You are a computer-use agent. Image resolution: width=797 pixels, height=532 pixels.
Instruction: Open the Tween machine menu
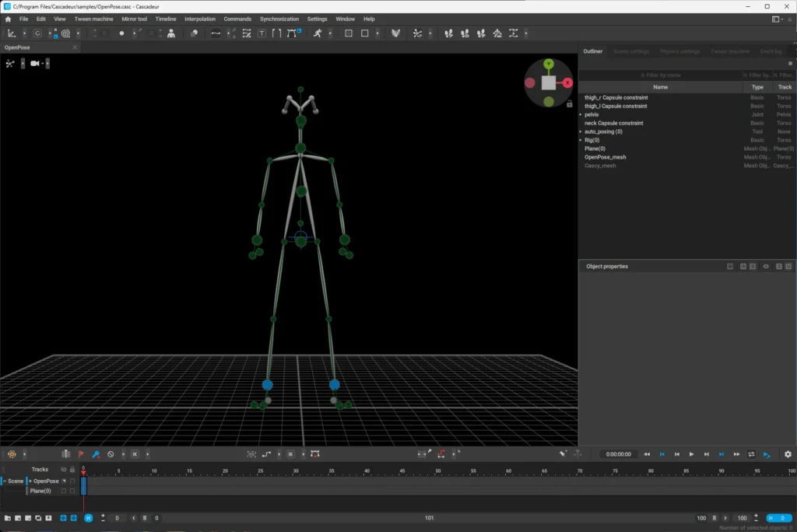coord(93,19)
